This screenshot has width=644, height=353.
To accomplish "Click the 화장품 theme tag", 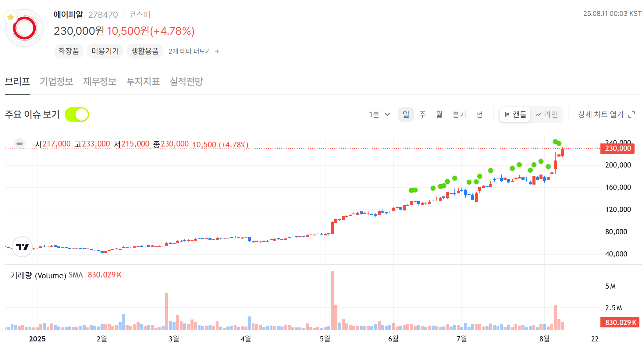I will coord(69,51).
